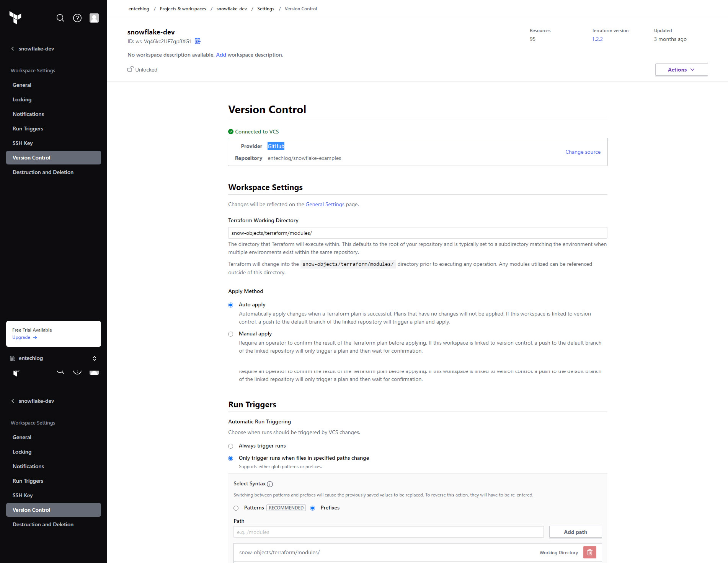Click the Add path button
The image size is (728, 563).
(575, 532)
